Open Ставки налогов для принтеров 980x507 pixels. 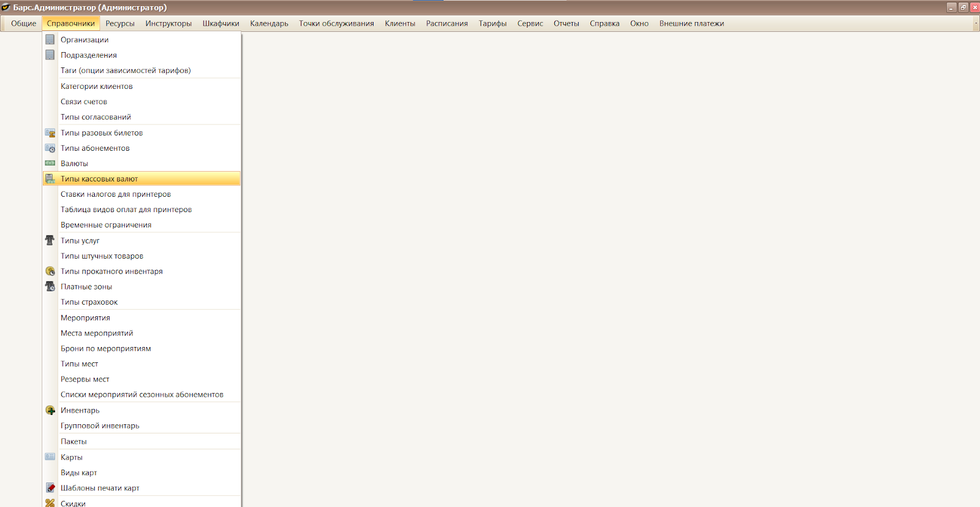(x=141, y=194)
